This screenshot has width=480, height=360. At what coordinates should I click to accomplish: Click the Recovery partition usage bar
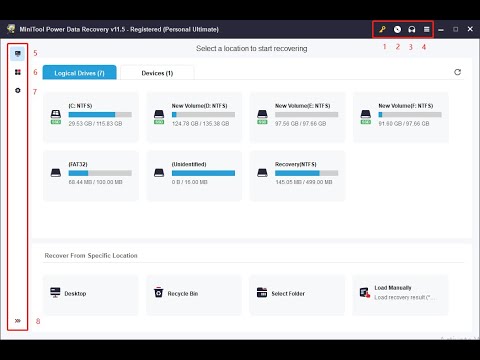tap(306, 173)
